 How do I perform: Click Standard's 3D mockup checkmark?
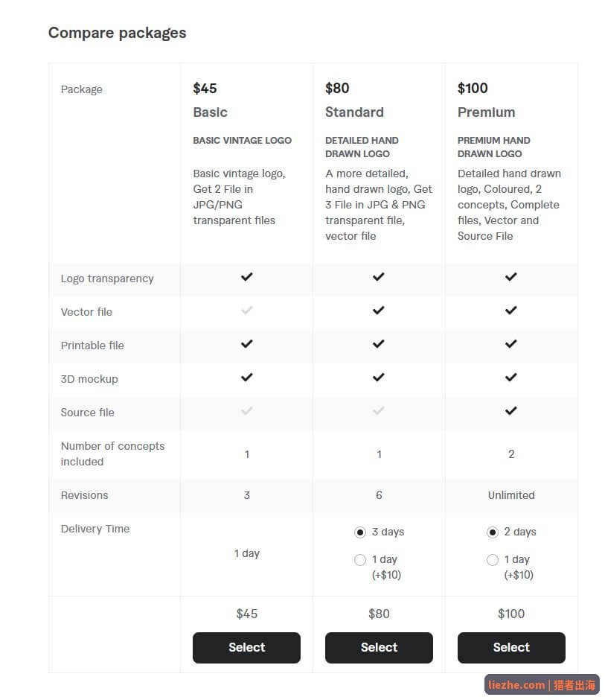coord(379,378)
